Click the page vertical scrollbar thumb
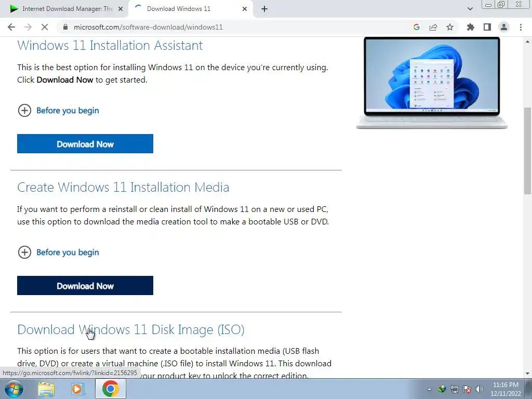Screen dimensions: 532x399 [527, 151]
